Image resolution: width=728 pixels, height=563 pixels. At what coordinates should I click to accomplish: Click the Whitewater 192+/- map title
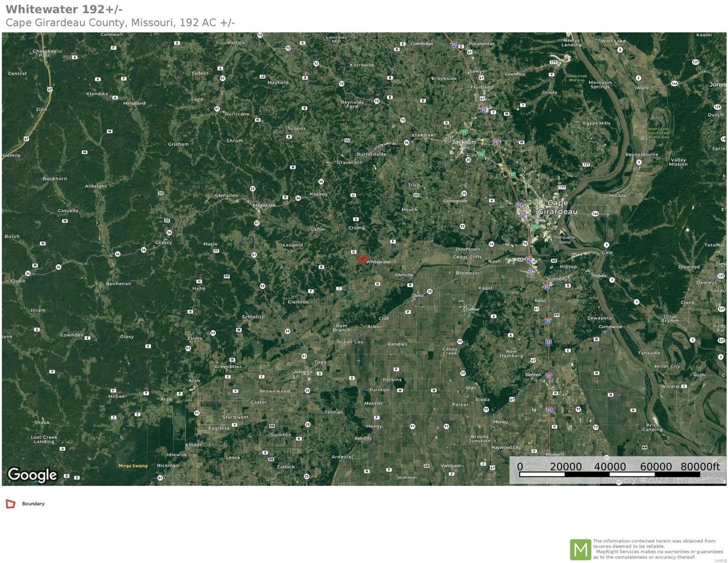(64, 9)
